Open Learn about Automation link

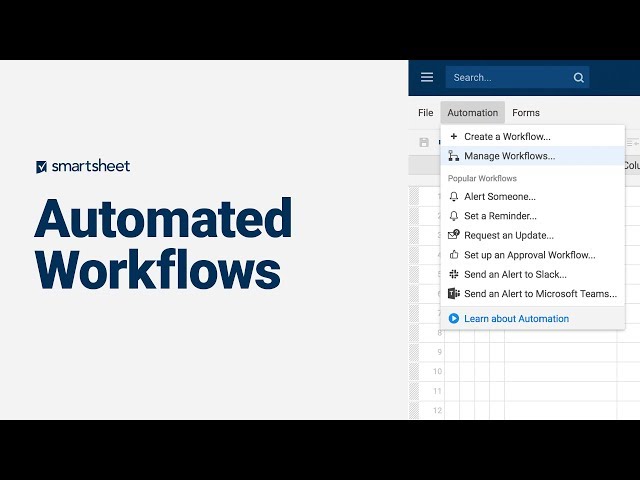click(x=516, y=318)
